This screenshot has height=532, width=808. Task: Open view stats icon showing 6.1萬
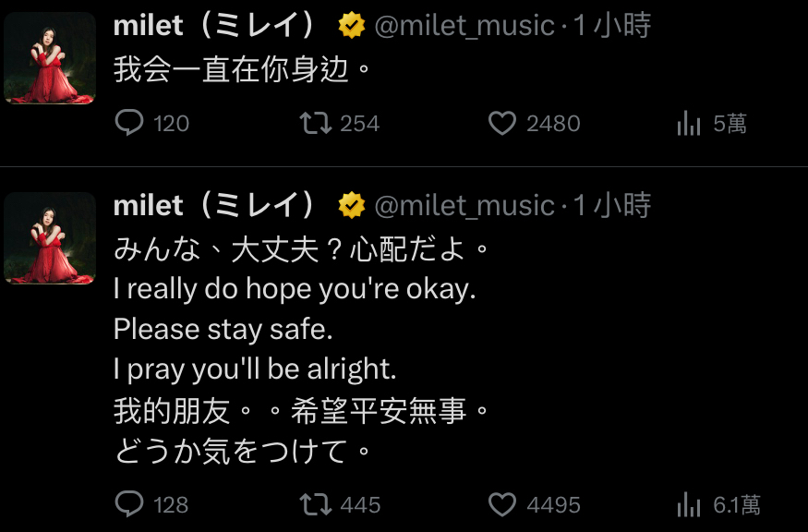point(689,504)
